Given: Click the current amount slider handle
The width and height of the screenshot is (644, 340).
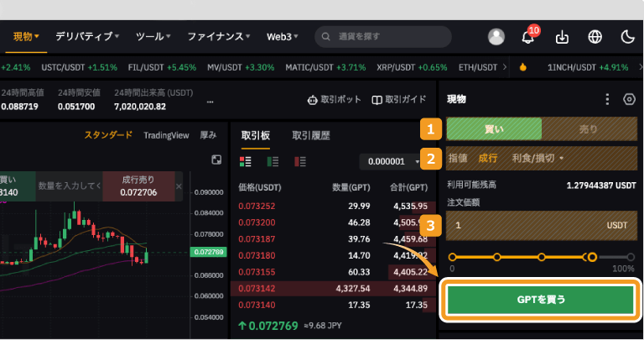Looking at the screenshot, I should pyautogui.click(x=592, y=258).
